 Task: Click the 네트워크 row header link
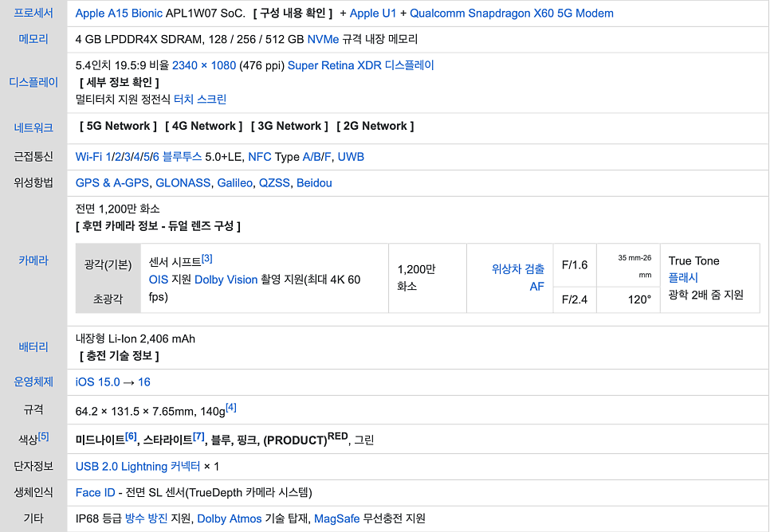33,128
